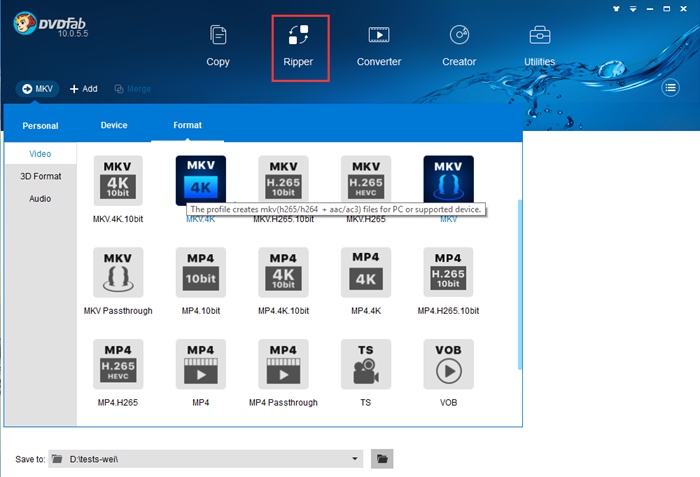Click the Merge button
The width and height of the screenshot is (700, 477).
tap(133, 89)
